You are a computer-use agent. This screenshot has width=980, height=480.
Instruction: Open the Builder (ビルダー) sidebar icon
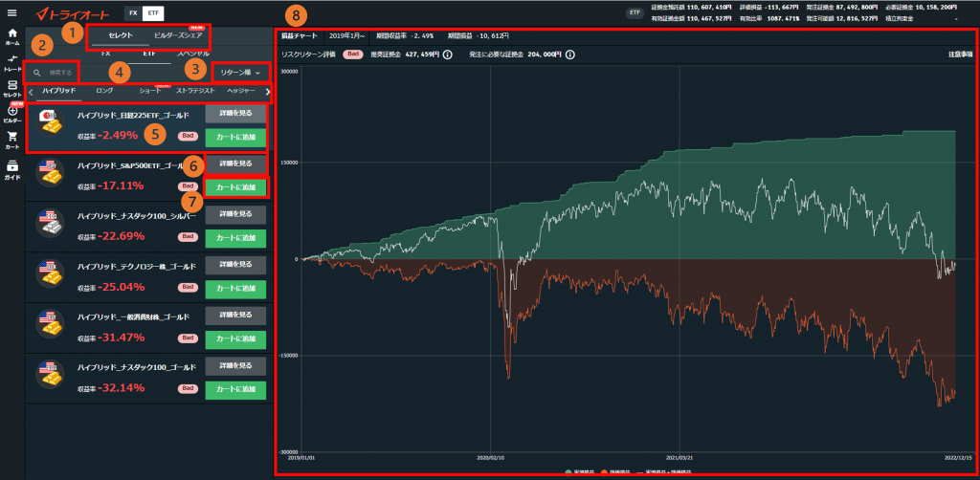[12, 114]
